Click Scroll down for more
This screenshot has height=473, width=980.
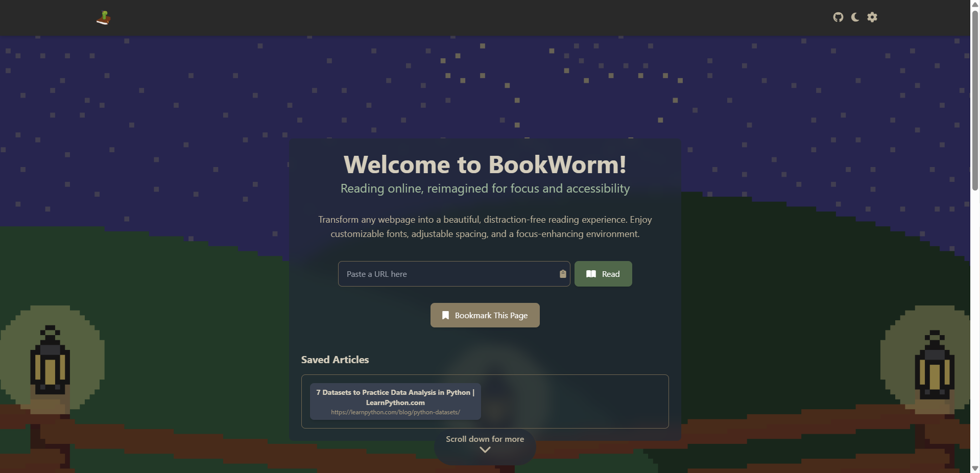[x=484, y=439]
